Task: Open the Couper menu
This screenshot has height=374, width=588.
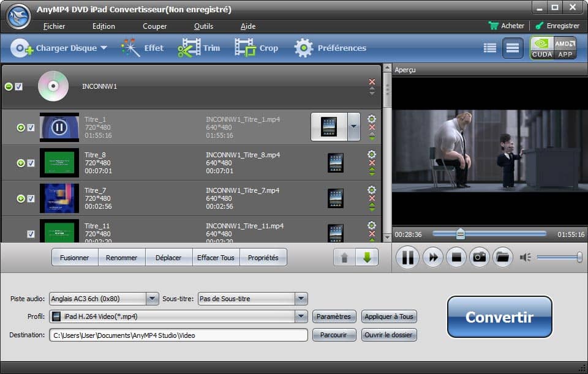Action: [154, 26]
